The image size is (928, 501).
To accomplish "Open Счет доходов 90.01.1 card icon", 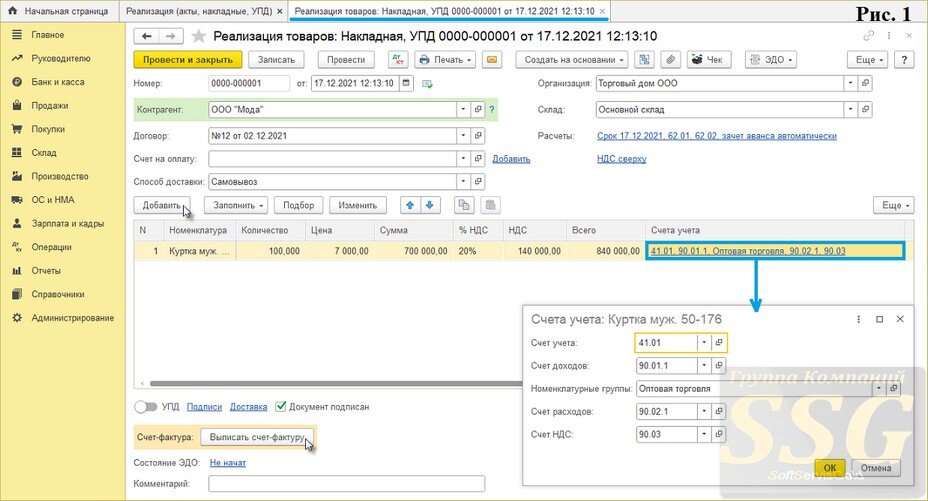I will (718, 366).
